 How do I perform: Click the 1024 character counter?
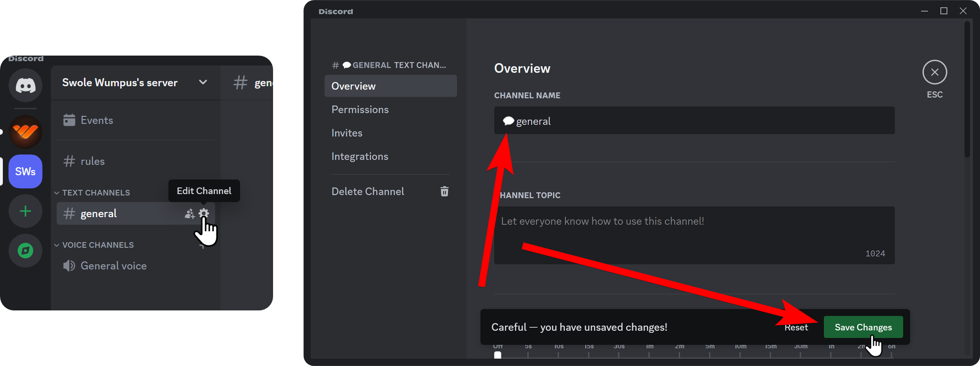(875, 253)
